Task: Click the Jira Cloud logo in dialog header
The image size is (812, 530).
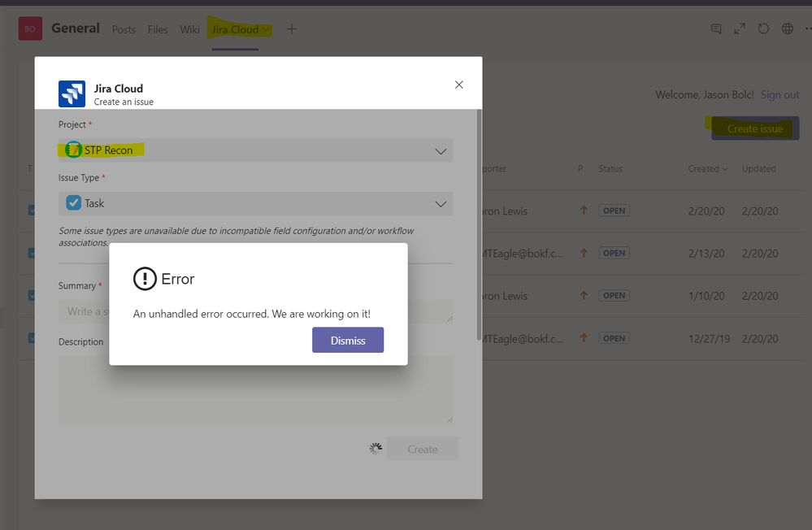Action: 72,93
